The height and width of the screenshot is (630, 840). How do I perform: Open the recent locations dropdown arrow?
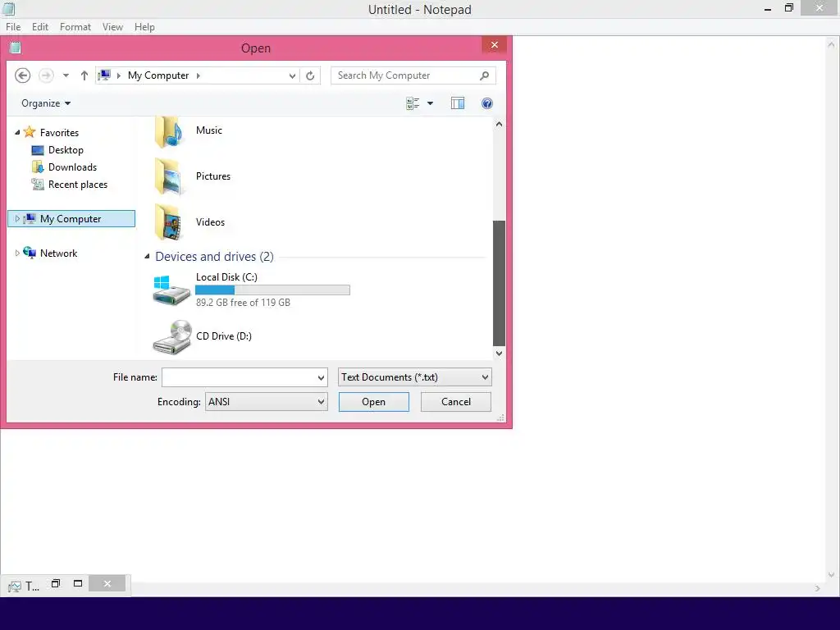[x=66, y=75]
